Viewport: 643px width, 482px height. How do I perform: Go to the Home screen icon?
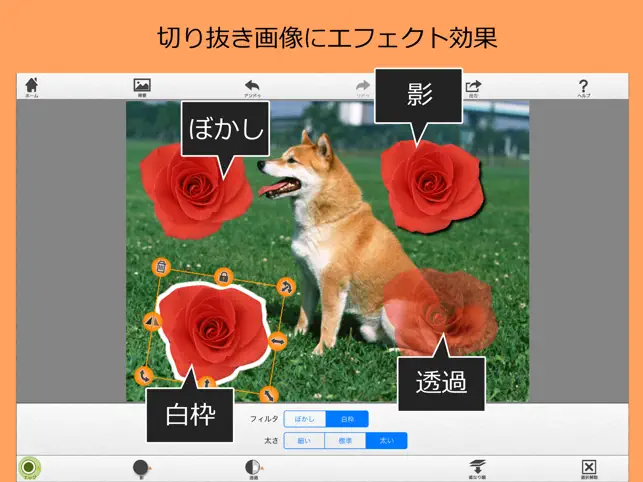click(x=32, y=87)
